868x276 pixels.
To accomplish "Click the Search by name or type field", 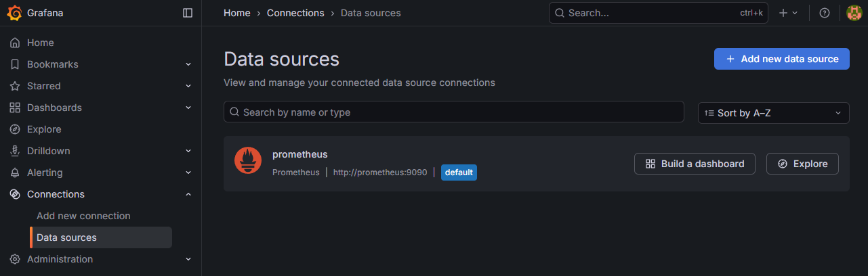I will click(x=454, y=112).
